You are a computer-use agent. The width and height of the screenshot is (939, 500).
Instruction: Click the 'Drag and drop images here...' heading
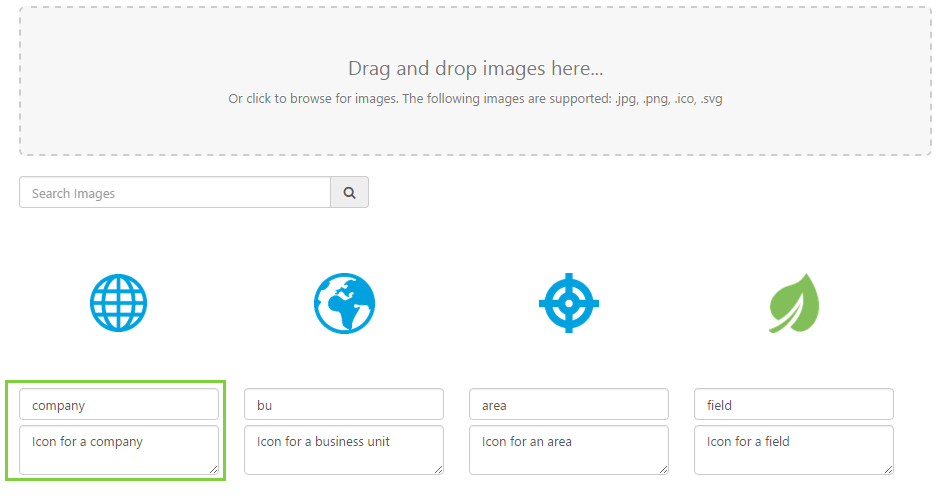[x=475, y=69]
